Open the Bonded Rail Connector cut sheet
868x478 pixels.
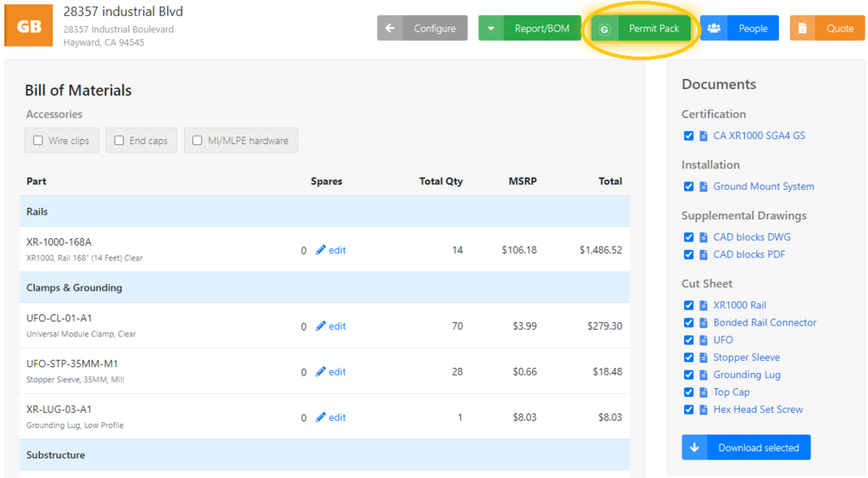[765, 322]
